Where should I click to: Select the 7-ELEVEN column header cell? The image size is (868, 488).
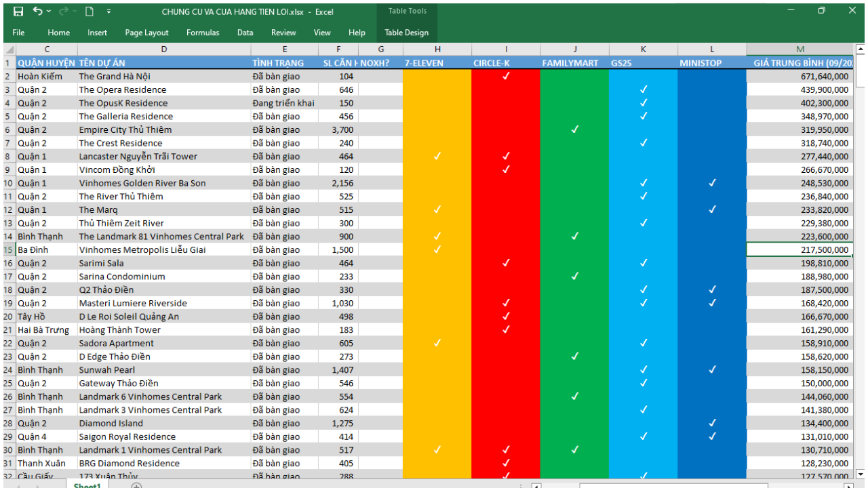pos(437,63)
